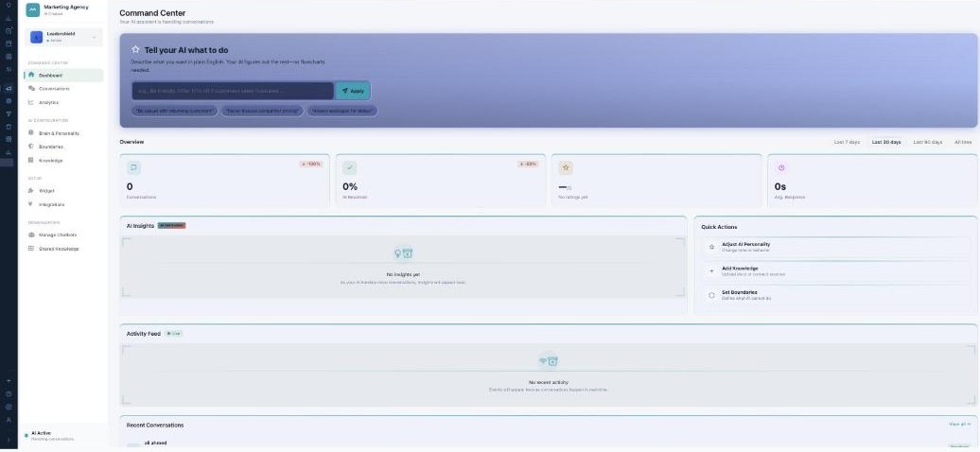This screenshot has width=980, height=452.
Task: Click the 'No recent activity' message
Action: (x=548, y=382)
